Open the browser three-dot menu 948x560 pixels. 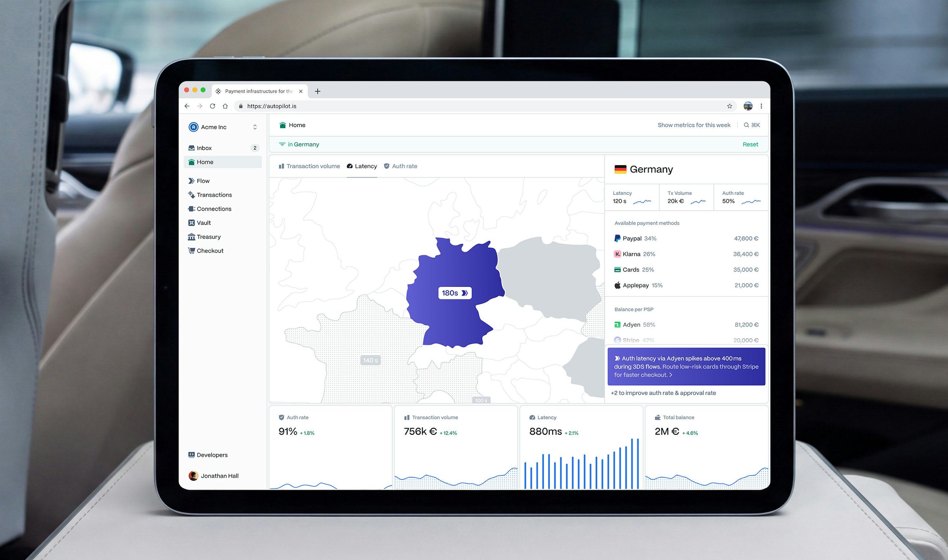pos(761,106)
